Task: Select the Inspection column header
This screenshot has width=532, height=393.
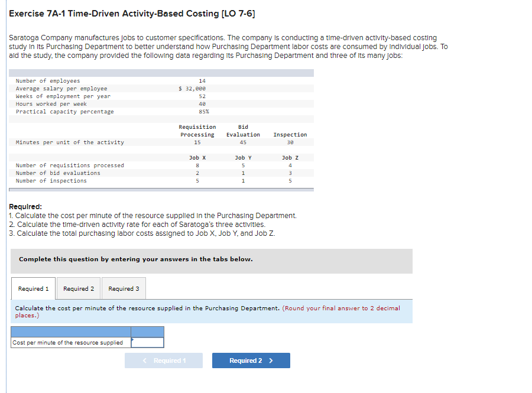Action: pyautogui.click(x=290, y=135)
